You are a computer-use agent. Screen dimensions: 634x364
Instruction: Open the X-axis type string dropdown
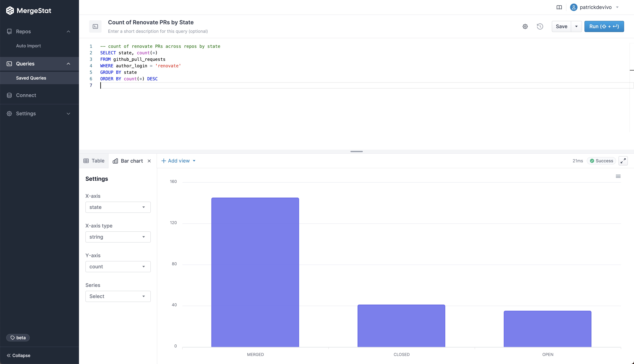point(118,236)
